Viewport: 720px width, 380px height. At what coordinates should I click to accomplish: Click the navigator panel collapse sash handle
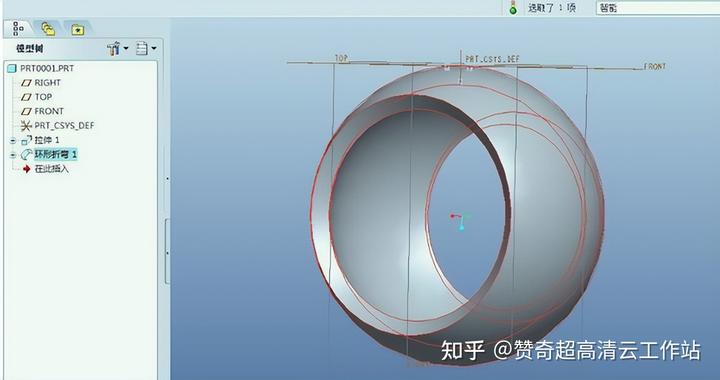(x=167, y=251)
